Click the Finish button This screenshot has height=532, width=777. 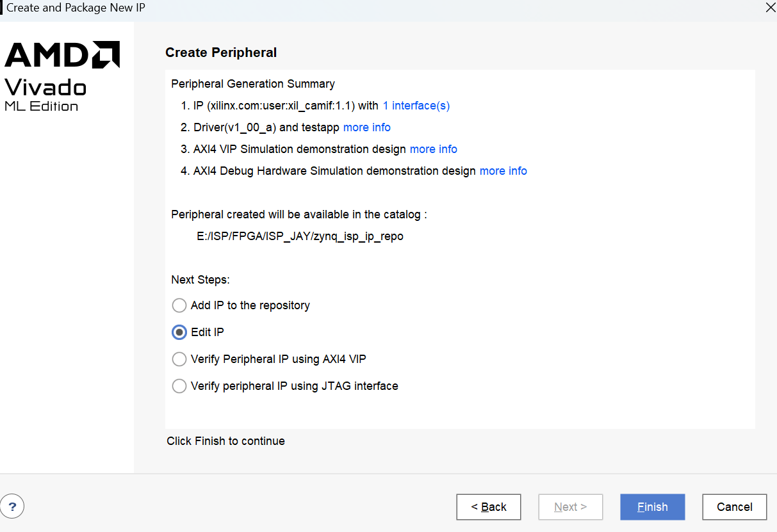tap(653, 507)
